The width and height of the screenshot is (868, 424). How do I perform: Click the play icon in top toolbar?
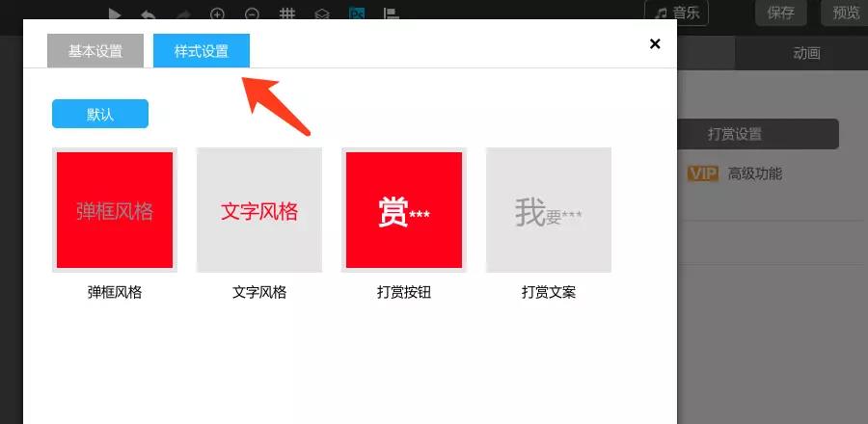click(x=115, y=13)
